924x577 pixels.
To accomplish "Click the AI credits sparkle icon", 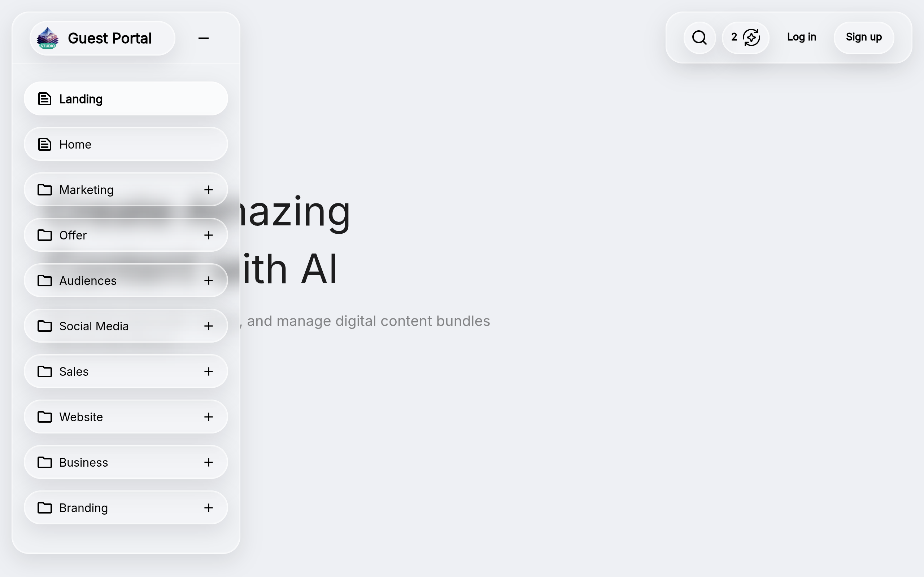I will pos(751,38).
